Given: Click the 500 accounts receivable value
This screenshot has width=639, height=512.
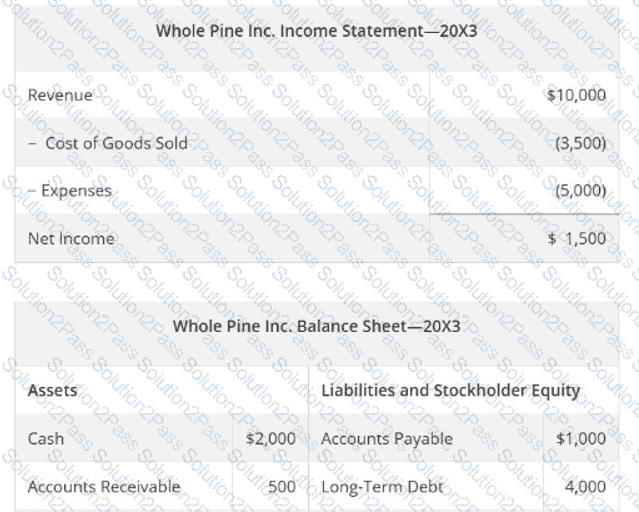Looking at the screenshot, I should point(282,487).
